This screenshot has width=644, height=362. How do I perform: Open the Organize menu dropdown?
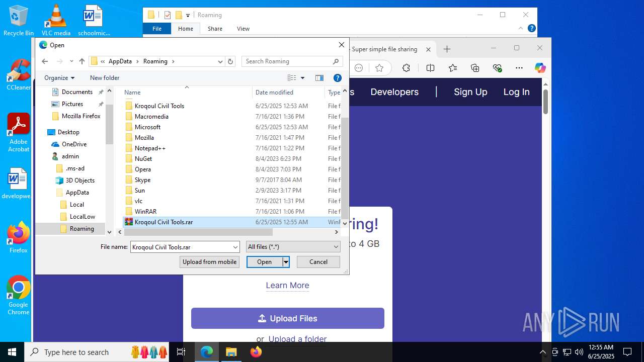[59, 78]
